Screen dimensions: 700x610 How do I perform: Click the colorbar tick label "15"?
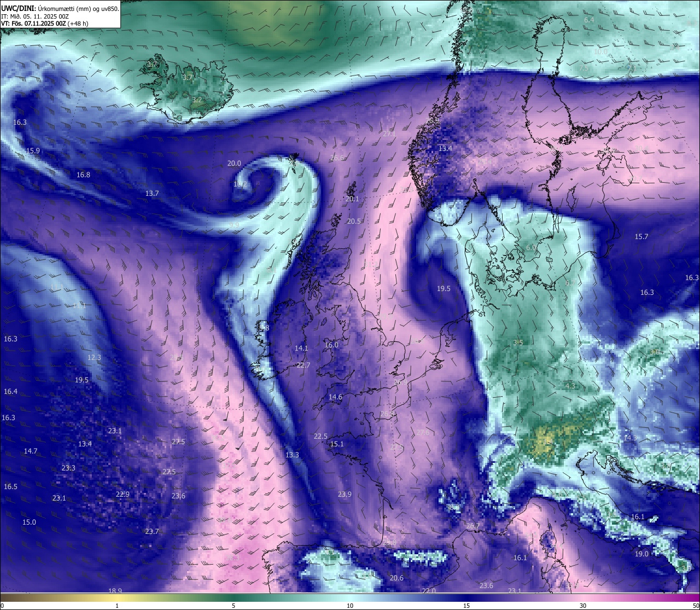(x=466, y=606)
